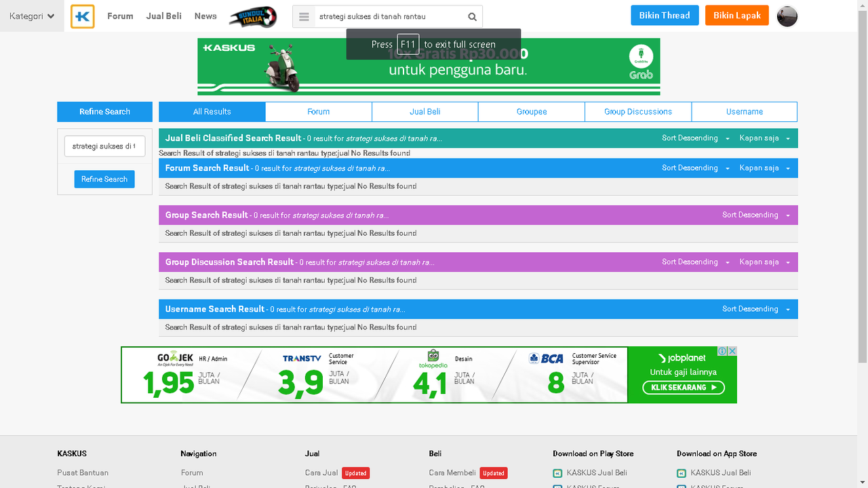The image size is (868, 488).
Task: Open Kapan saja in Group Discussion row
Action: [765, 262]
